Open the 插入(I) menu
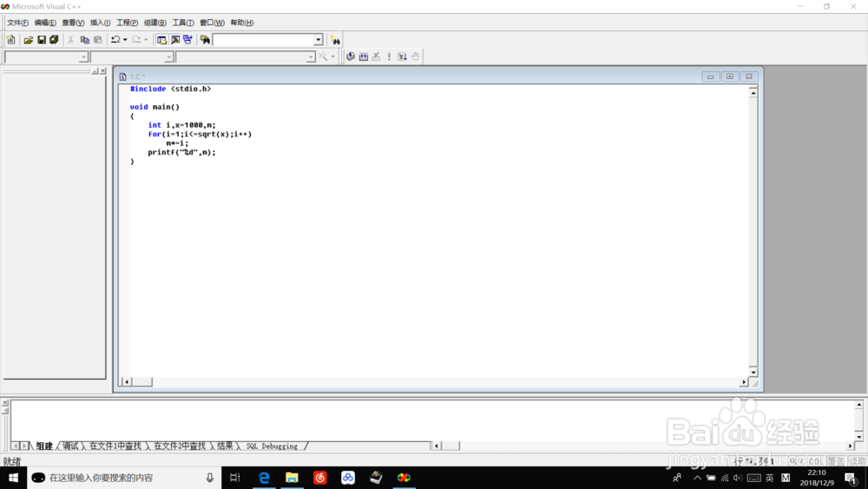 [100, 23]
